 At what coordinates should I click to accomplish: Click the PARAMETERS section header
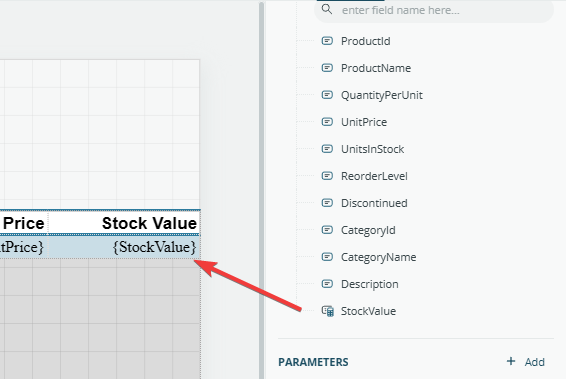click(313, 362)
